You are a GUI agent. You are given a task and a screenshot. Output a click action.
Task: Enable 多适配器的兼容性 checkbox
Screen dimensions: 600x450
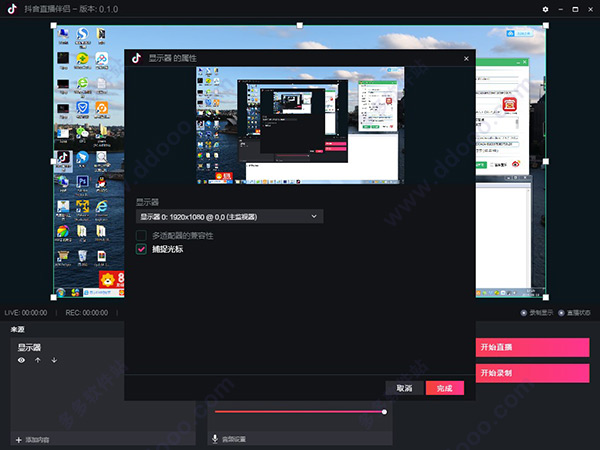[x=141, y=235]
